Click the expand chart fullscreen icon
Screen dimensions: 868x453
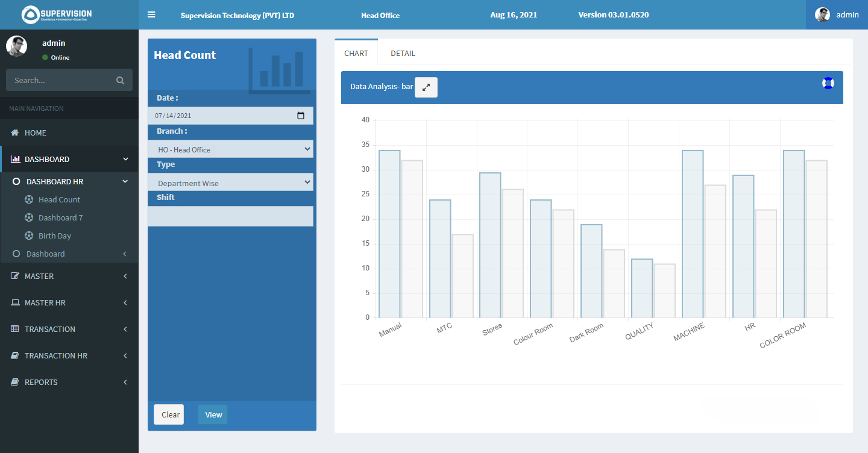click(426, 87)
